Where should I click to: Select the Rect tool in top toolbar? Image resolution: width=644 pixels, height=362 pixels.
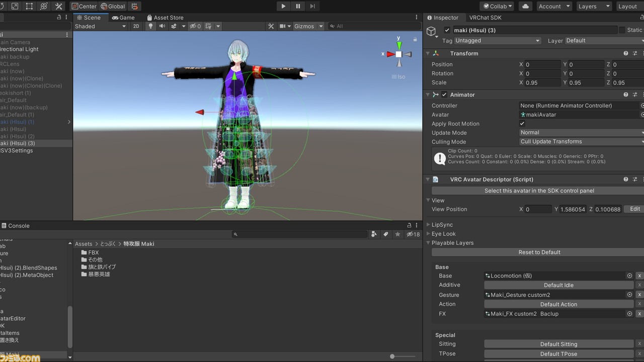click(29, 6)
